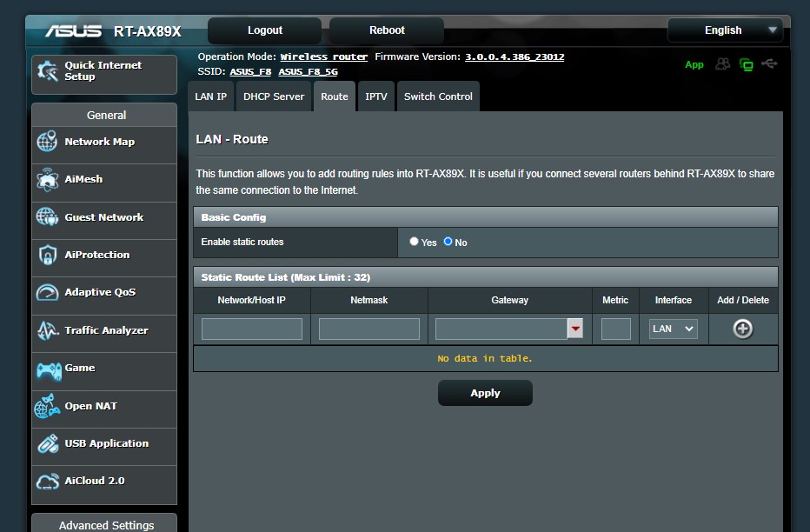This screenshot has height=532, width=810.
Task: Click the Logout button
Action: (x=264, y=30)
